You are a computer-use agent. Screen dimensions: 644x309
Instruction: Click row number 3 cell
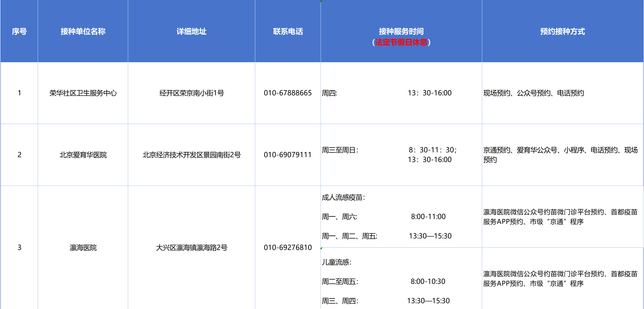click(x=19, y=247)
